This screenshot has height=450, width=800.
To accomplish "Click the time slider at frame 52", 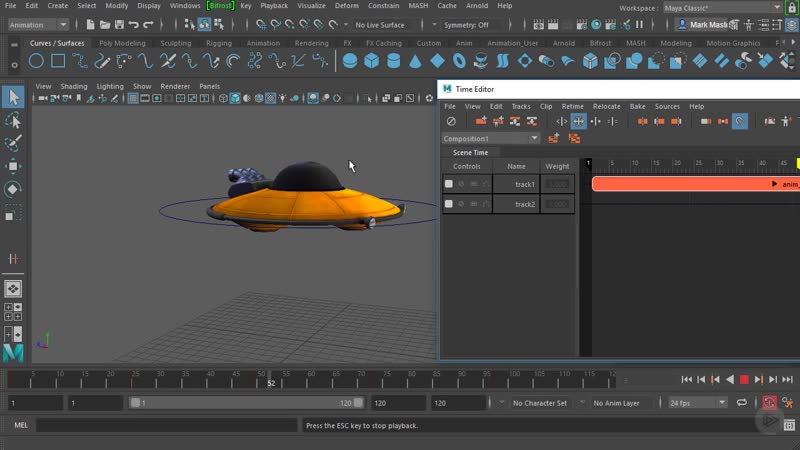I will tap(270, 381).
